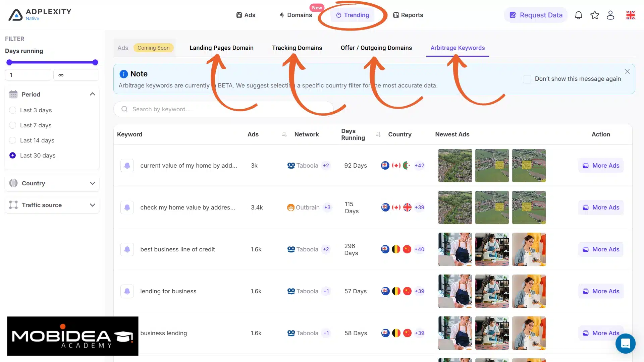Sort by Days Running column sort icon
This screenshot has width=644, height=362.
pos(378,134)
